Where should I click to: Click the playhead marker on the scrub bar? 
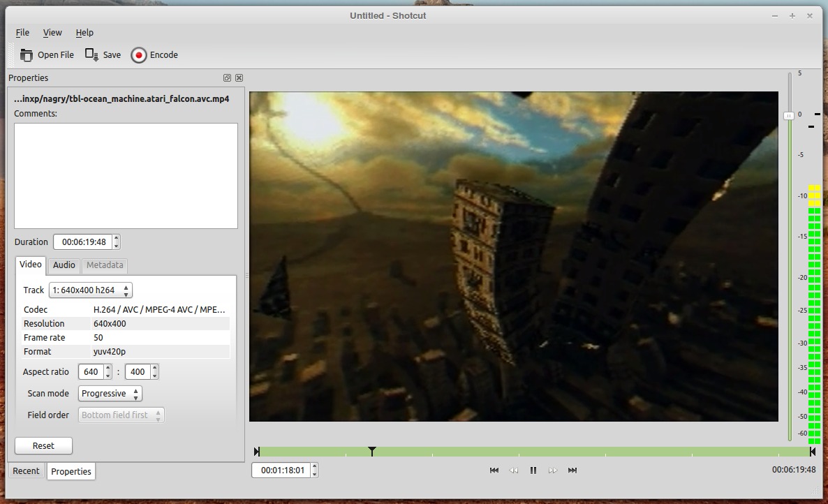click(372, 451)
